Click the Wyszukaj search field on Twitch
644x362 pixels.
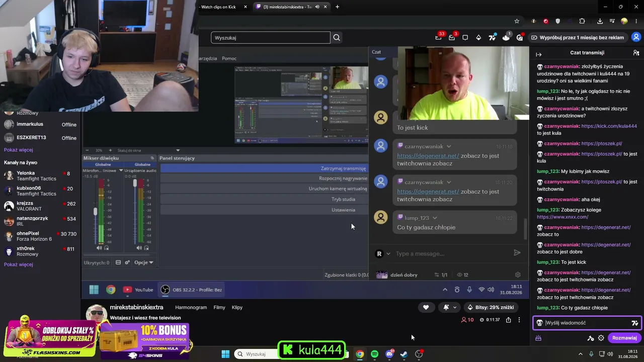point(271,38)
